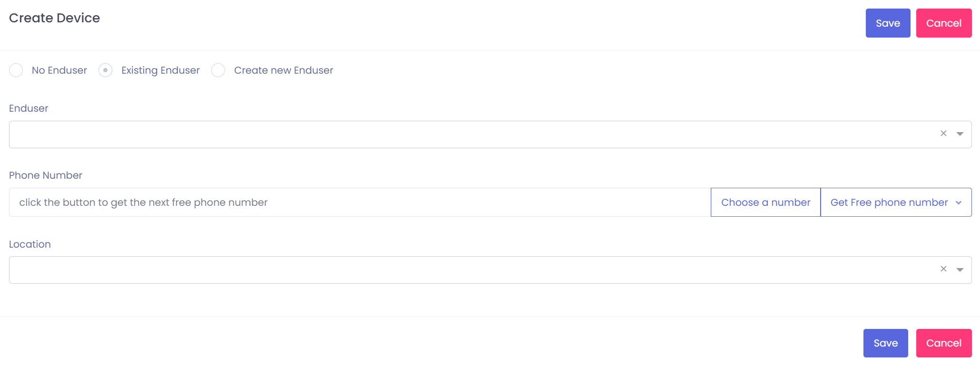The width and height of the screenshot is (980, 366).
Task: Click inside the Enduser select box
Action: (x=471, y=135)
